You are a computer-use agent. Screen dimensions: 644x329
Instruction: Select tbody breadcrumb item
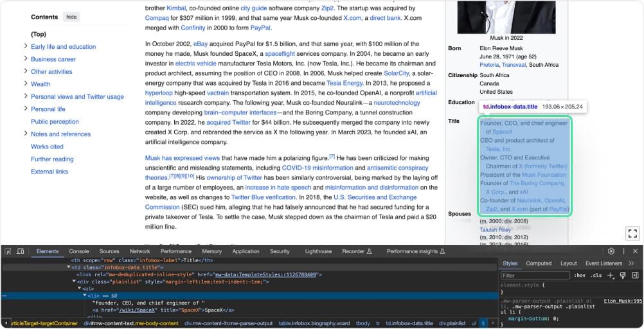point(362,324)
